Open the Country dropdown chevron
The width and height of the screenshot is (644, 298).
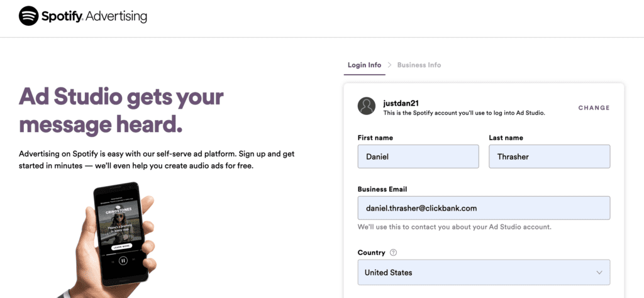click(599, 273)
